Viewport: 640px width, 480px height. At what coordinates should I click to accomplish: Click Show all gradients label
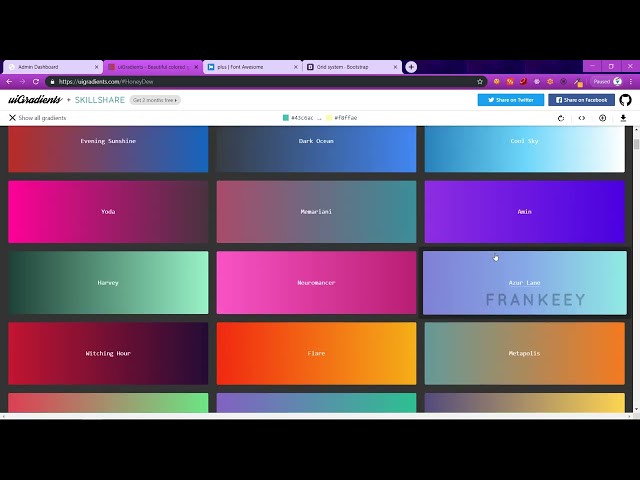point(42,118)
